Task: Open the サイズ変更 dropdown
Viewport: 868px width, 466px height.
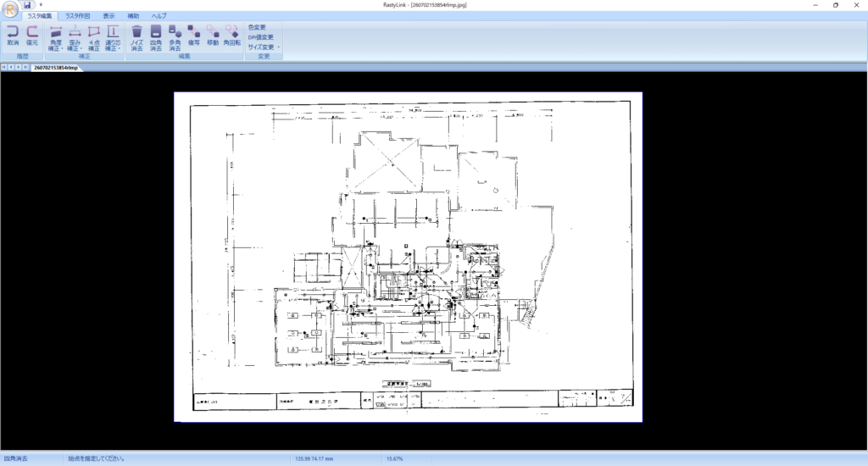Action: click(x=264, y=47)
